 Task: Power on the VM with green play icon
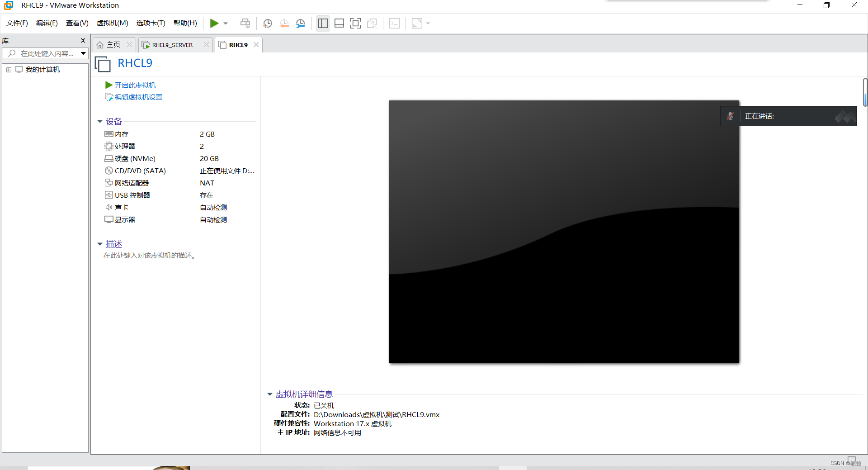coord(214,23)
